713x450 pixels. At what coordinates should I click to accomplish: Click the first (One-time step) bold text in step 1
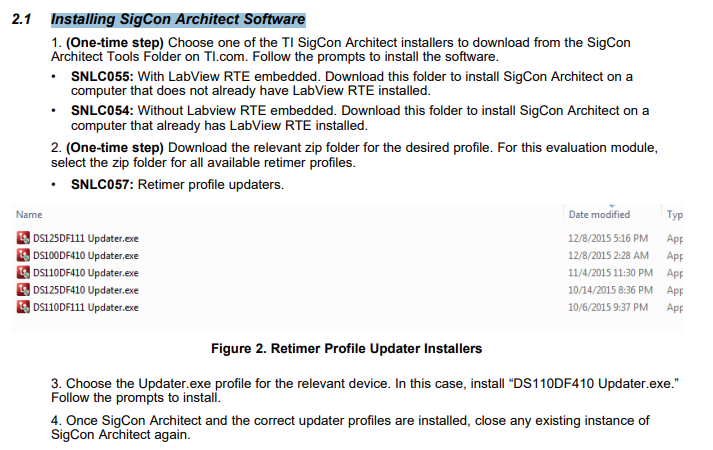pyautogui.click(x=115, y=43)
